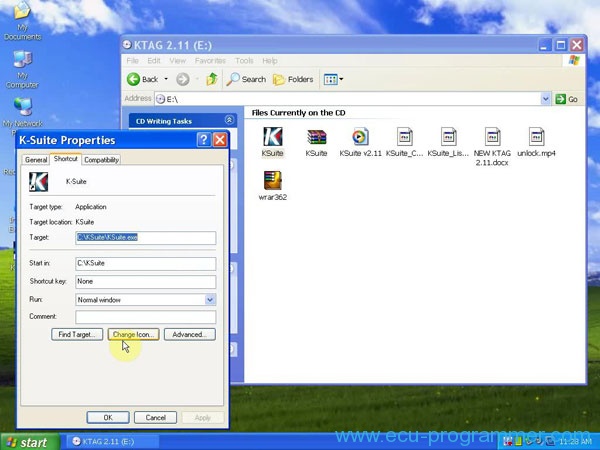Screen dimensions: 600x450
Task: Open the KSuite shortcut icon
Action: point(272,137)
